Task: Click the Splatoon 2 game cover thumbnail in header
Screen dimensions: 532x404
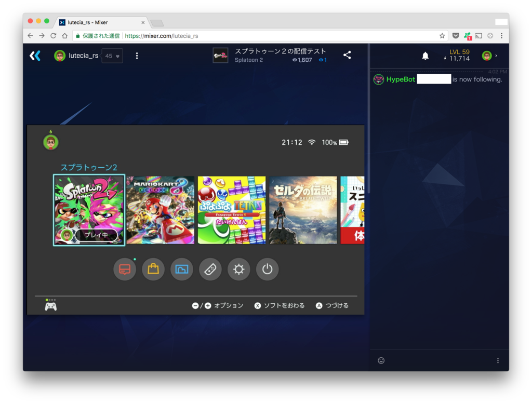Action: click(220, 55)
